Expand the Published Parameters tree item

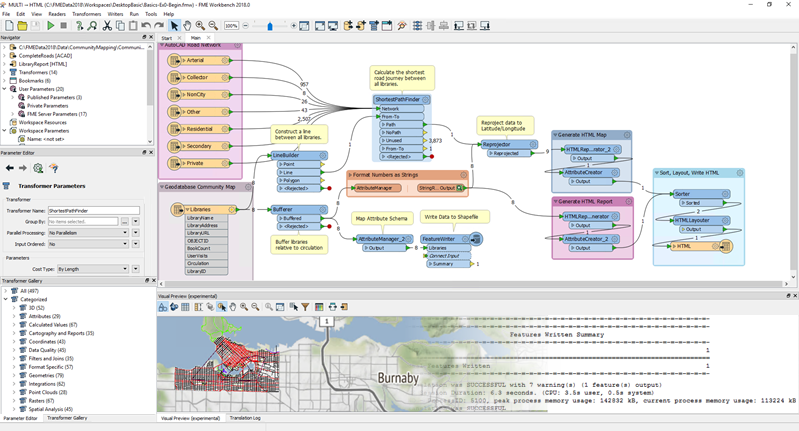pos(13,97)
